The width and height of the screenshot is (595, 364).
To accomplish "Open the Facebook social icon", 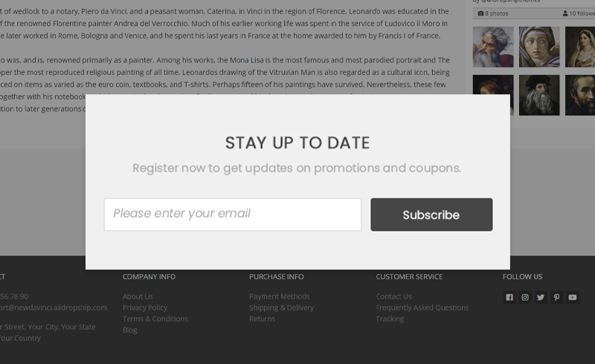I will 509,297.
